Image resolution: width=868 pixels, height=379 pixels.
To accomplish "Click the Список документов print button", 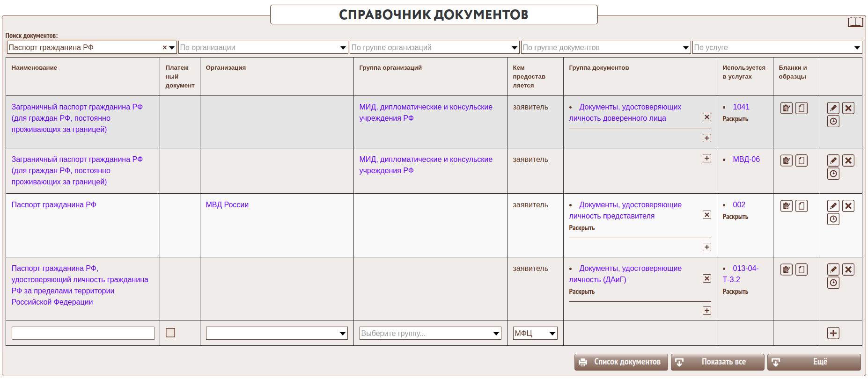I will 621,362.
